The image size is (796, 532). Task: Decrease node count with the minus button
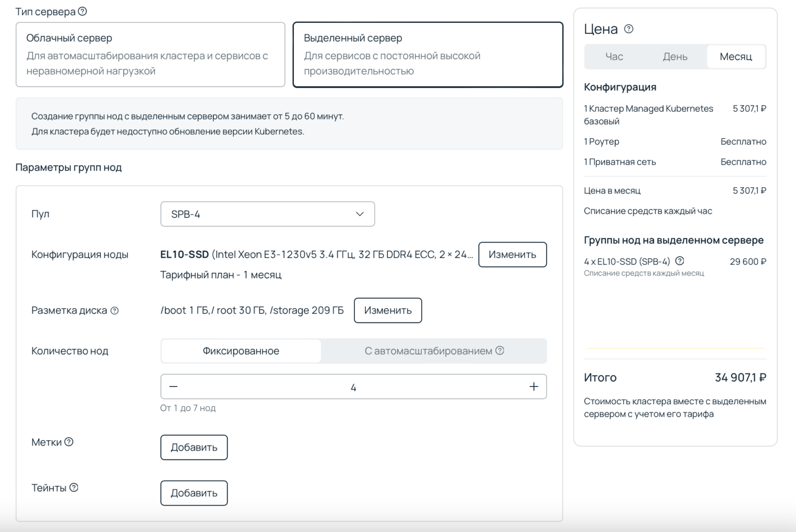coord(174,386)
